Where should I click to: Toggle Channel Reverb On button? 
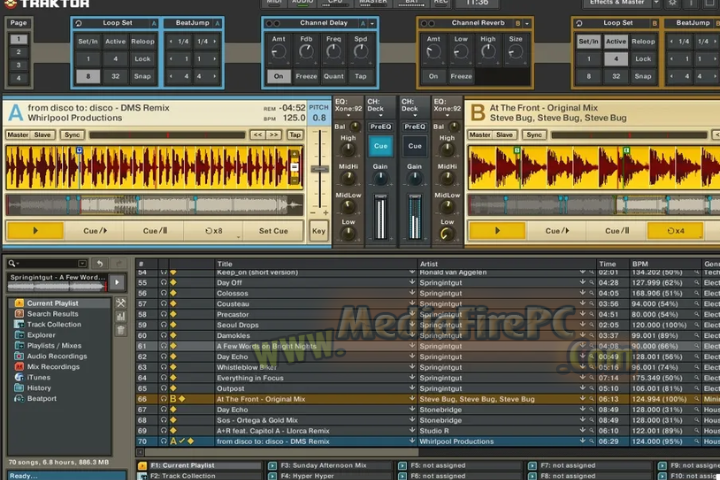click(433, 76)
